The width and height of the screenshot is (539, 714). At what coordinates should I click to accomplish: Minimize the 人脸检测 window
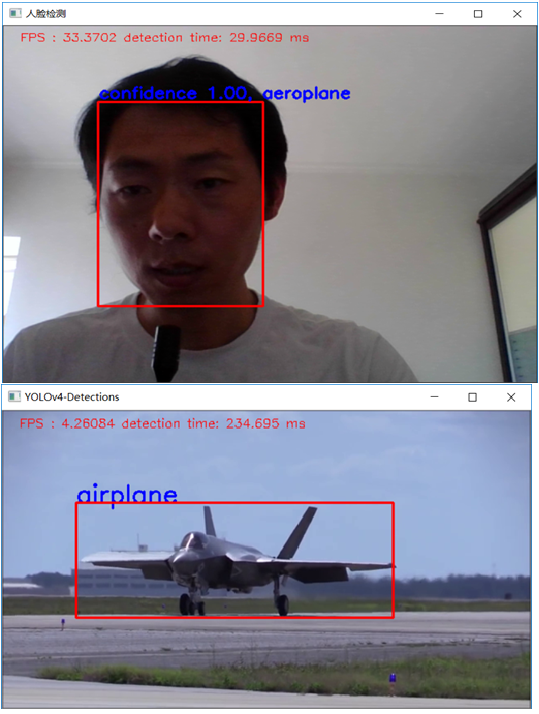coord(439,14)
